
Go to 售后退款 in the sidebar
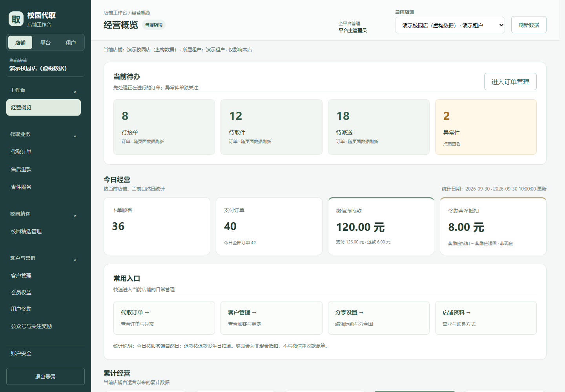coord(44,169)
